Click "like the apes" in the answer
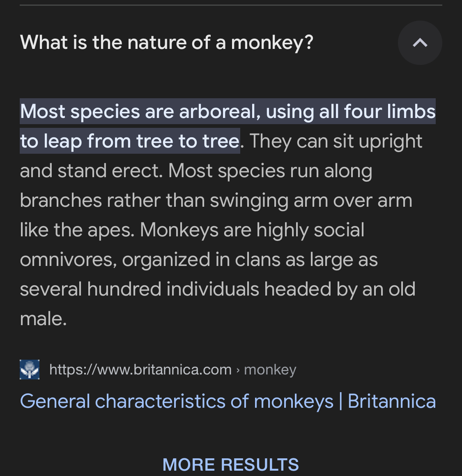 pyautogui.click(x=76, y=230)
